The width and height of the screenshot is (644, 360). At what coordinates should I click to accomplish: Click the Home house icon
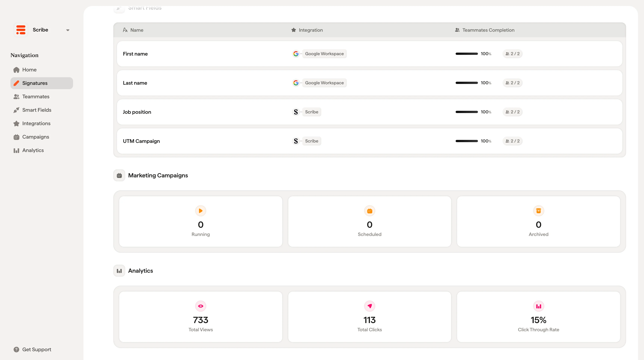coord(17,70)
